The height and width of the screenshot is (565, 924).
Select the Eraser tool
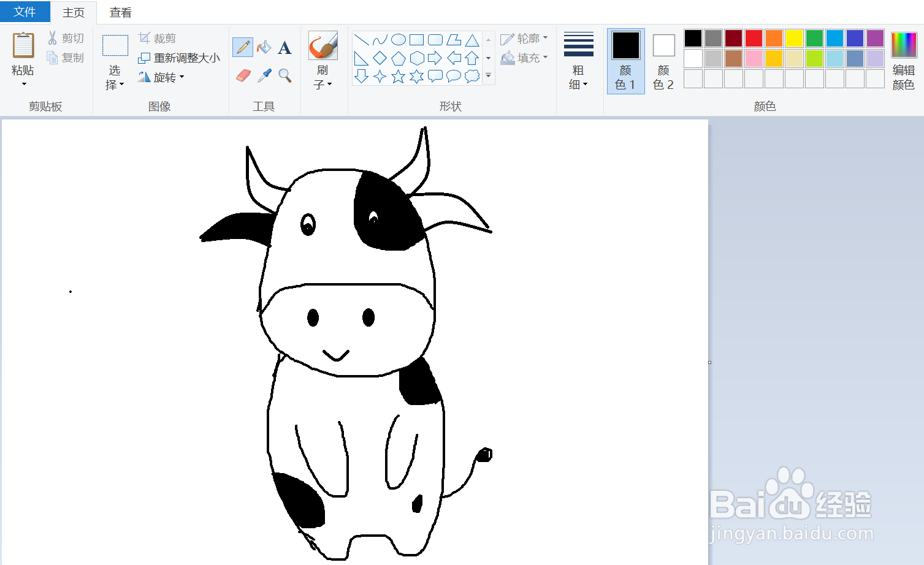[x=242, y=75]
